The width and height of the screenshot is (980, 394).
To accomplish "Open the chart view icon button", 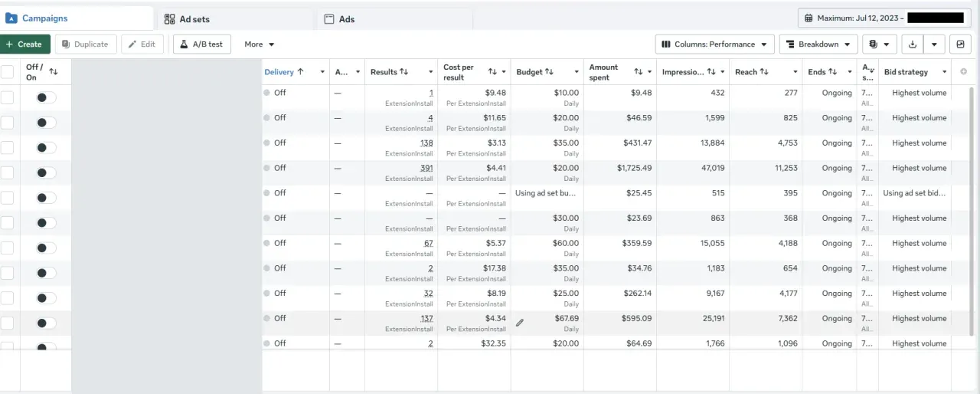I will (960, 44).
